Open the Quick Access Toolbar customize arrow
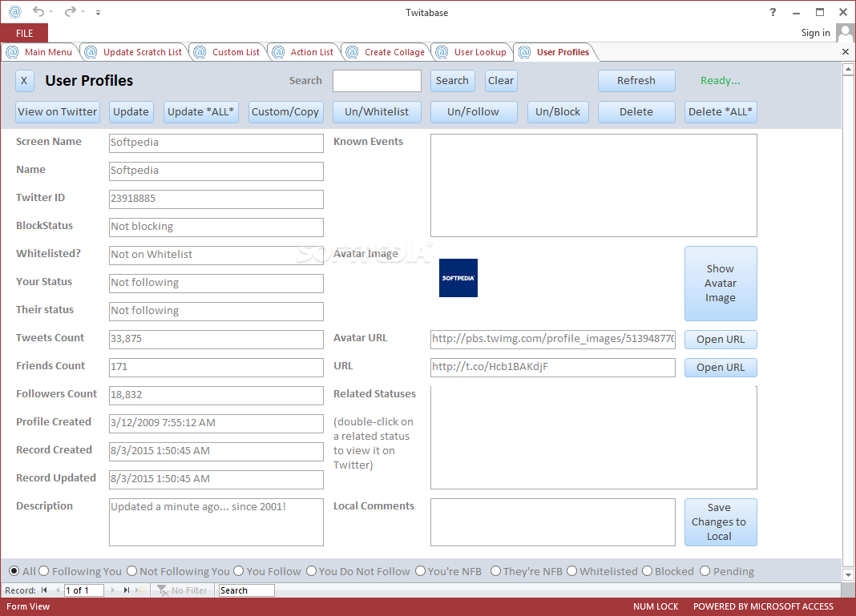The width and height of the screenshot is (856, 616). coord(99,12)
